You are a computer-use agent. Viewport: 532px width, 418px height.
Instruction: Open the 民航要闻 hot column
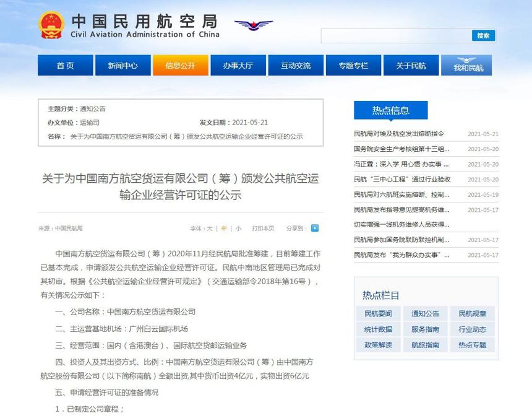(378, 313)
